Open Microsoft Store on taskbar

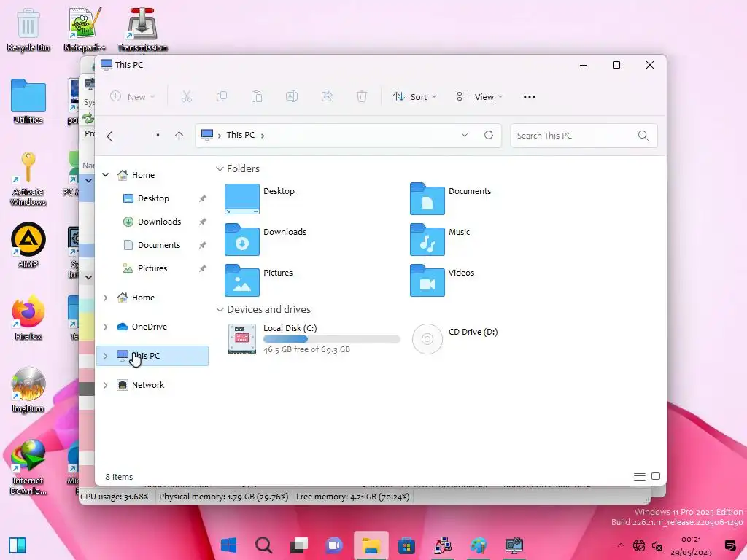(x=406, y=545)
